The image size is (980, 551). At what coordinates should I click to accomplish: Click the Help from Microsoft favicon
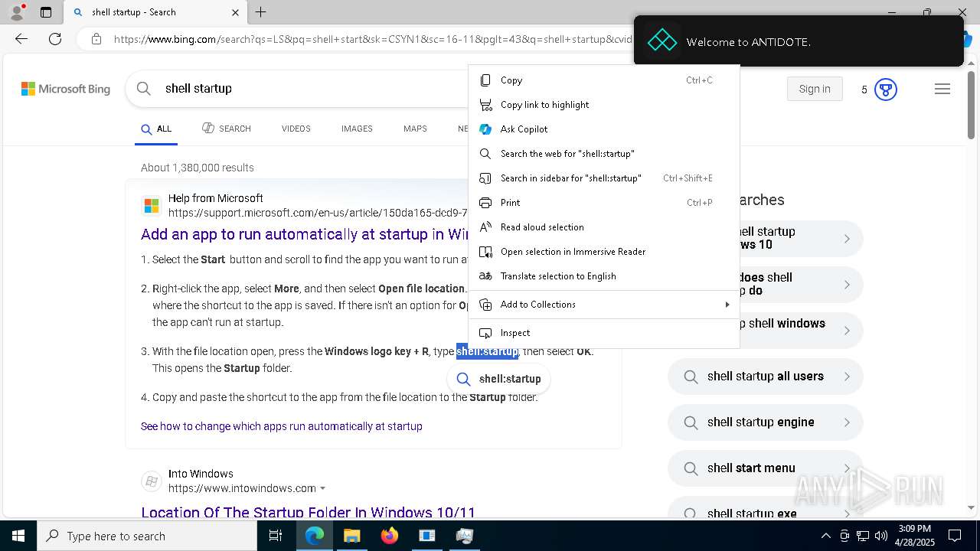point(152,206)
